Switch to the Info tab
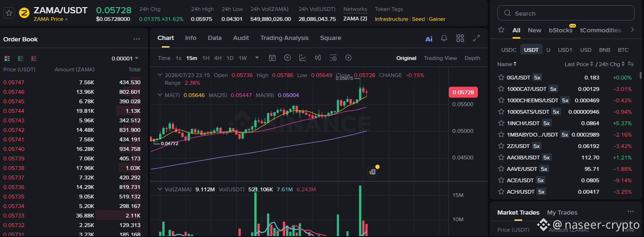 point(190,38)
